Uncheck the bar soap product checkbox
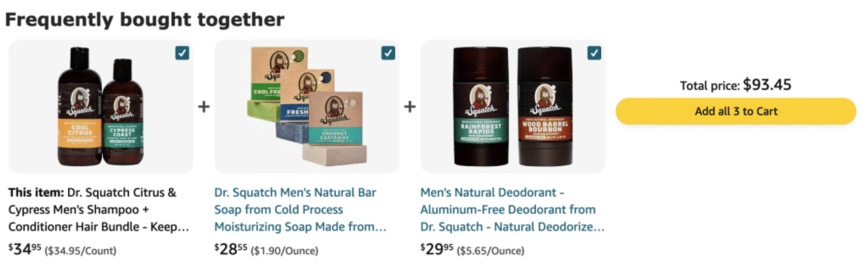 [388, 53]
